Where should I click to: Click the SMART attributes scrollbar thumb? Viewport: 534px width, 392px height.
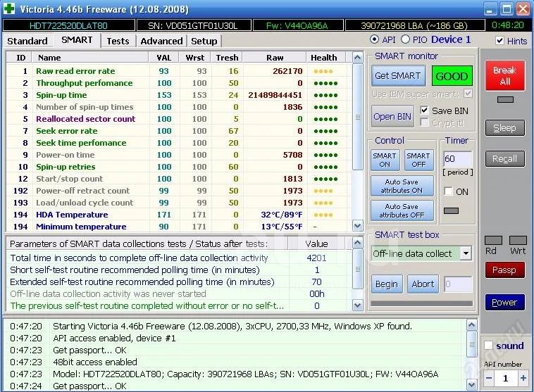pyautogui.click(x=358, y=117)
